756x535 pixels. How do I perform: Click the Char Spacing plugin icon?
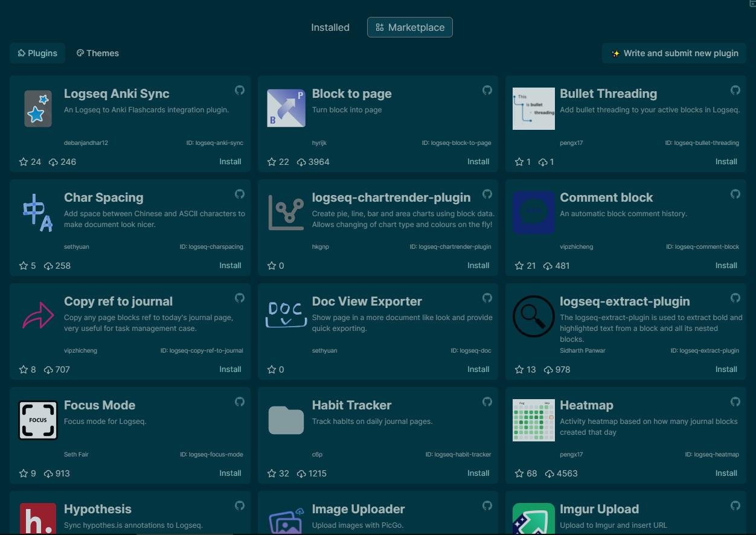37,213
